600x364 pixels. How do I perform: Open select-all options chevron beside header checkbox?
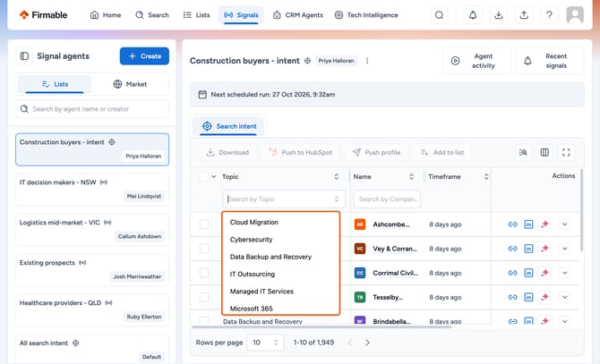point(214,176)
